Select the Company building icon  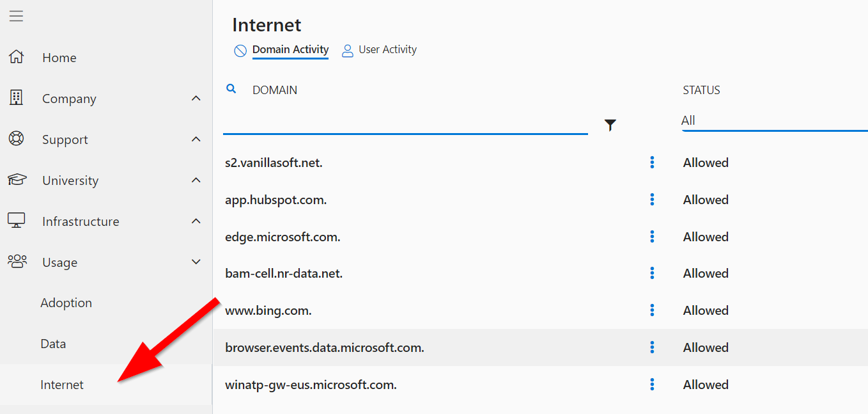[16, 98]
